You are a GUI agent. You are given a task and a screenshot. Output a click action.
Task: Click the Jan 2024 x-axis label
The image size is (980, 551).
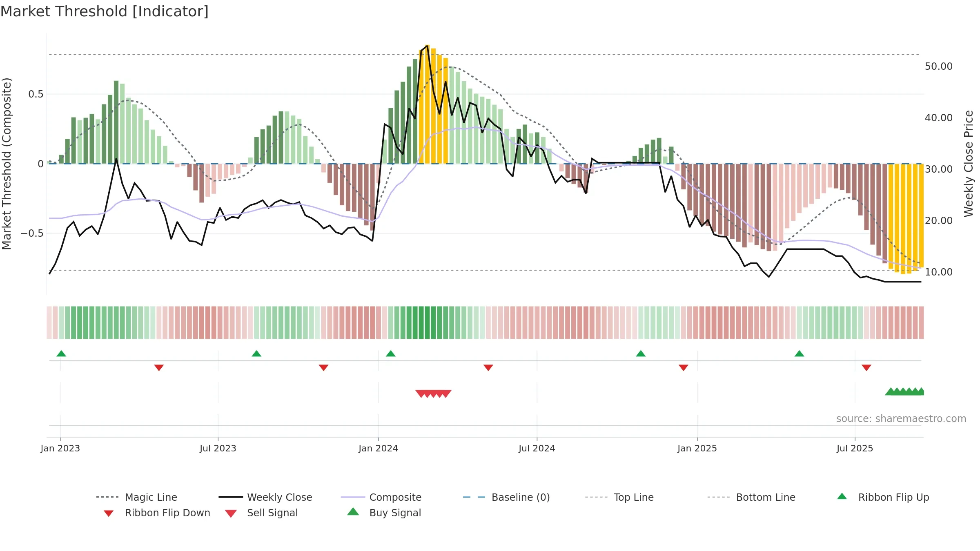[379, 449]
